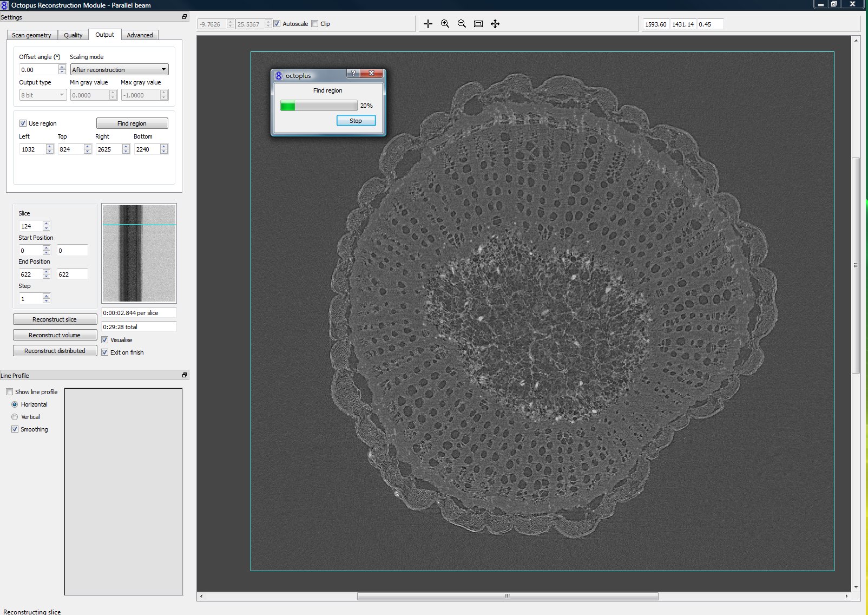The image size is (868, 615).
Task: Click the Reconstruct volume button
Action: pyautogui.click(x=55, y=335)
